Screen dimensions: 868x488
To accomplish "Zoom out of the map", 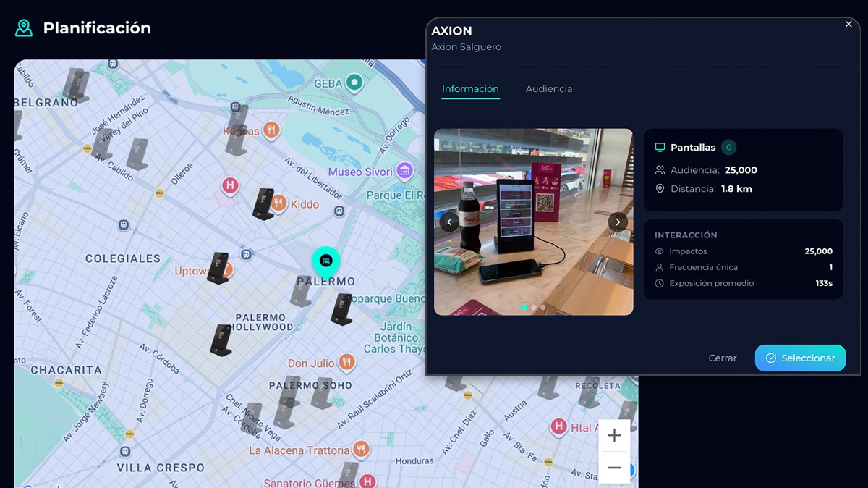I will [x=614, y=468].
